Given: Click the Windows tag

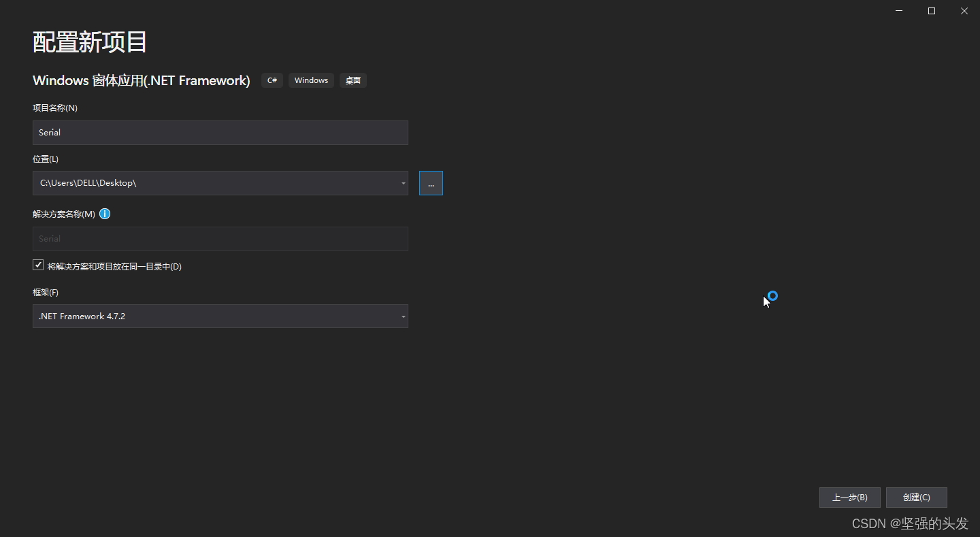Looking at the screenshot, I should click(311, 80).
